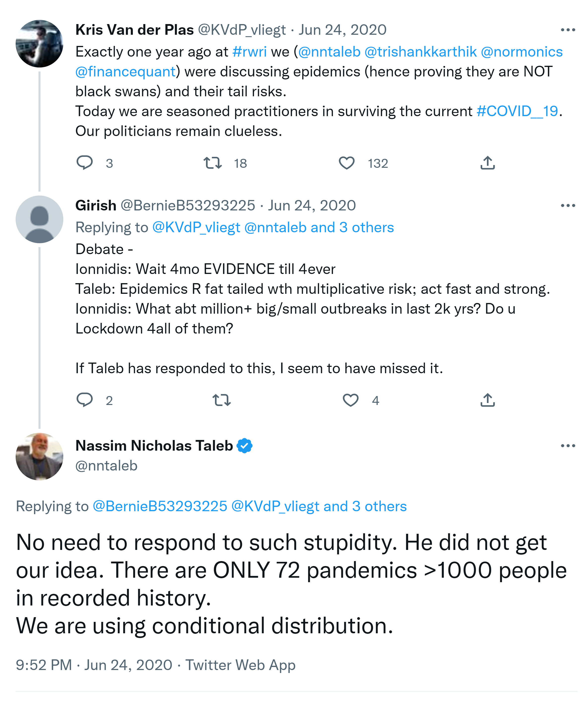Open the #COVID__19 hashtag link
This screenshot has width=588, height=706.
click(x=517, y=111)
